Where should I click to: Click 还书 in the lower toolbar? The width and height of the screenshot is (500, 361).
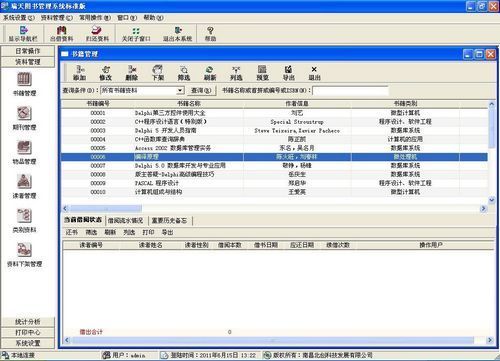(72, 232)
